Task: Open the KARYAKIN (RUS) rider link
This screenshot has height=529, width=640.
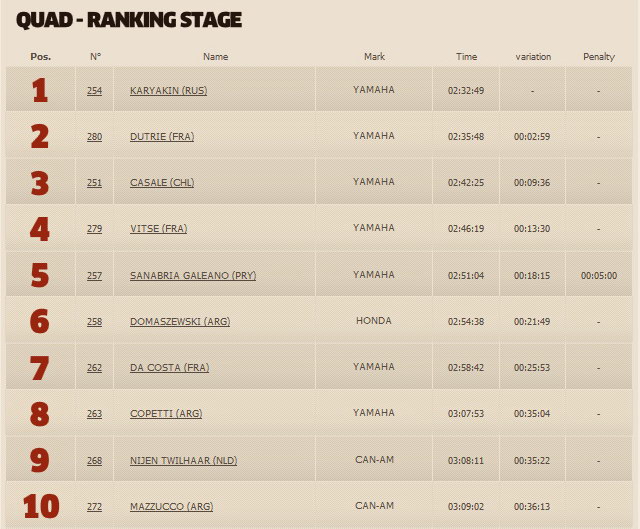Action: click(x=168, y=91)
